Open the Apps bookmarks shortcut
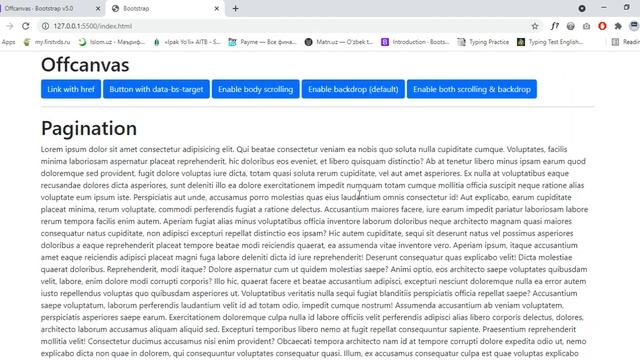Image resolution: width=640 pixels, height=360 pixels. (8, 42)
